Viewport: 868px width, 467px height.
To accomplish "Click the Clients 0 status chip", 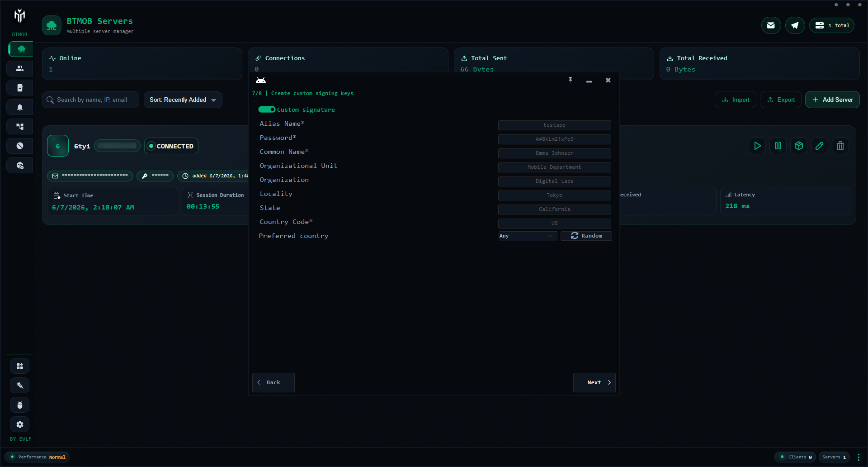I will tap(795, 457).
